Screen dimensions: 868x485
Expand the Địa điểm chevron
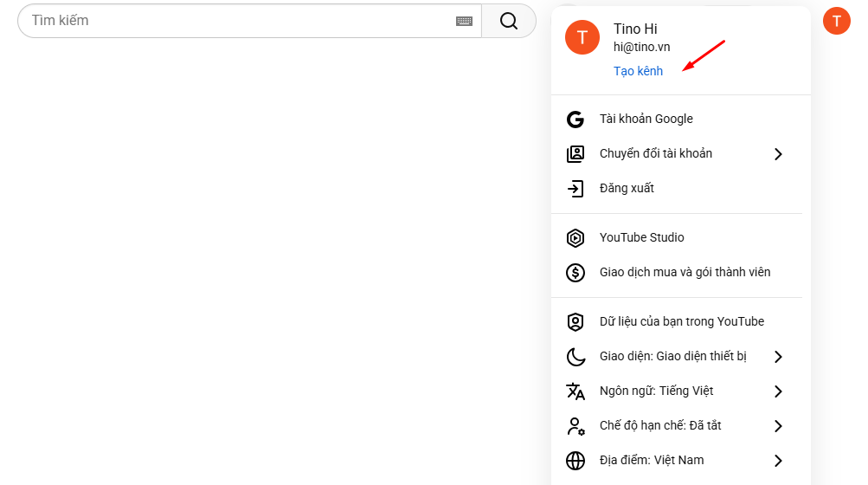[x=778, y=461]
